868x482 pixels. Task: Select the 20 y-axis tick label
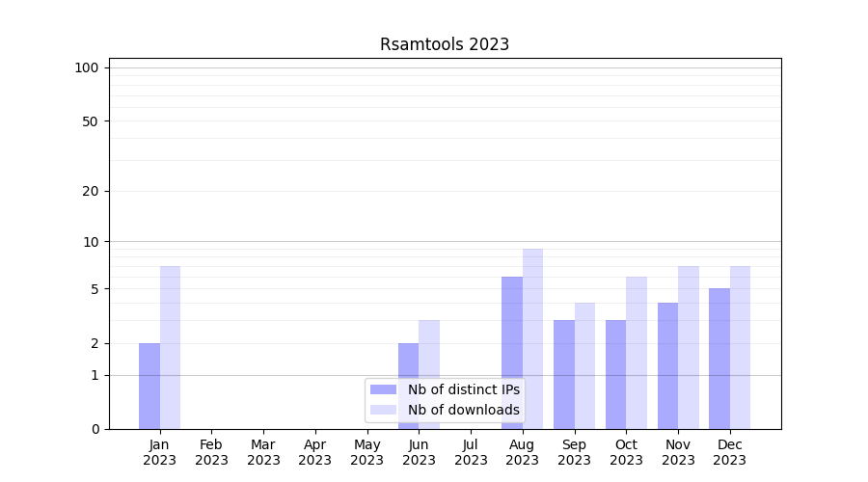pos(91,191)
